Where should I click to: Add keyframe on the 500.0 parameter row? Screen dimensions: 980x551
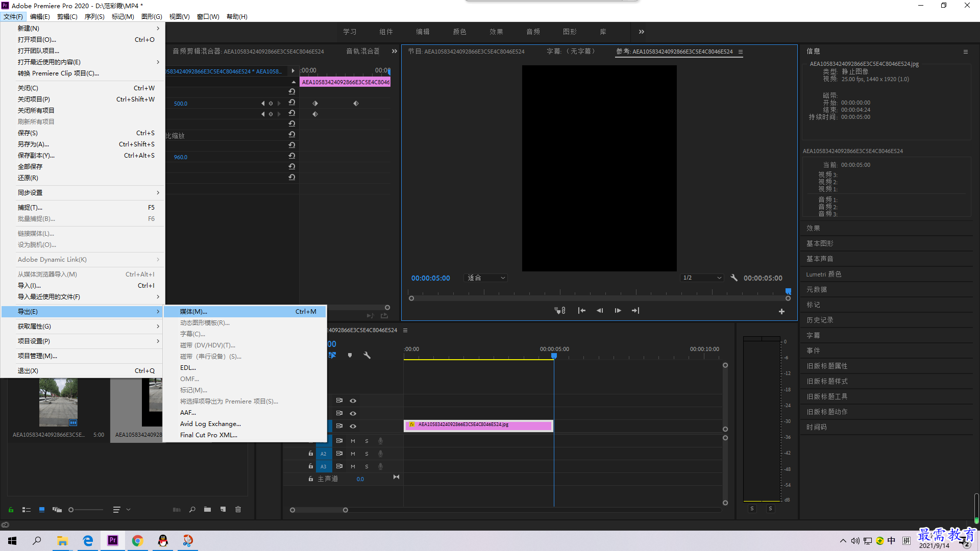click(x=271, y=103)
